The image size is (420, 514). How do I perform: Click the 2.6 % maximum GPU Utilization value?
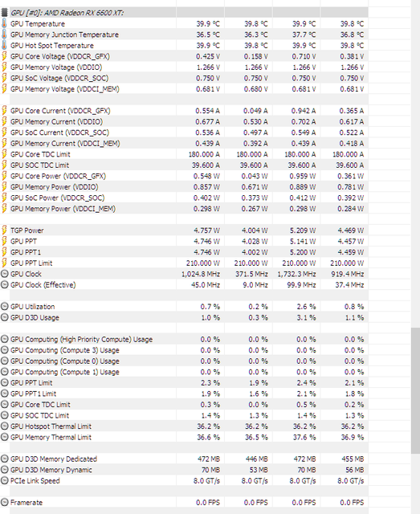pyautogui.click(x=306, y=307)
